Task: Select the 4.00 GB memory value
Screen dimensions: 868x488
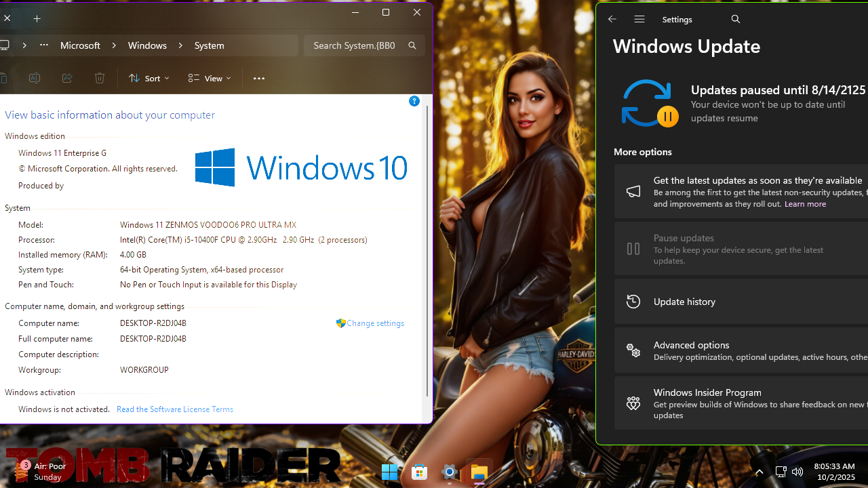Action: click(x=133, y=255)
